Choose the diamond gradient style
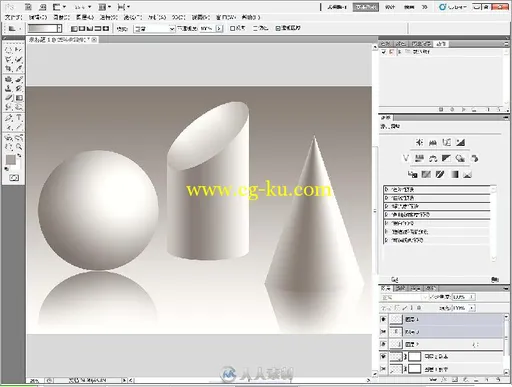The width and height of the screenshot is (512, 387). click(106, 29)
